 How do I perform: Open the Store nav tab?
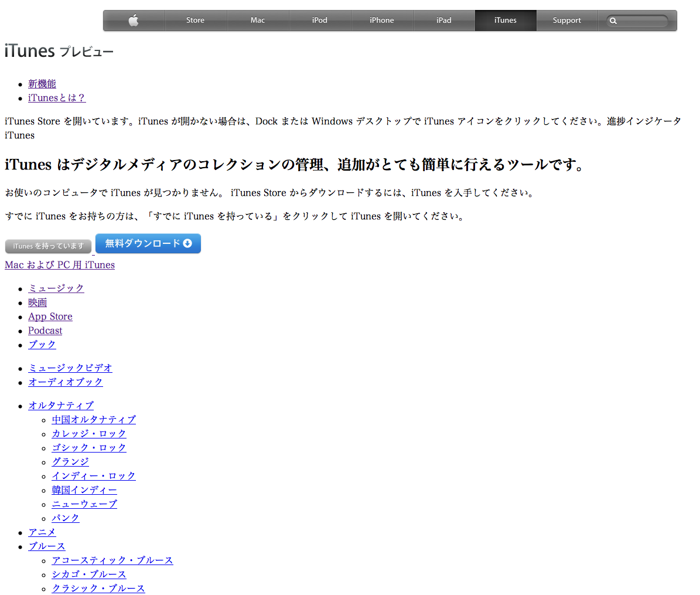(196, 21)
